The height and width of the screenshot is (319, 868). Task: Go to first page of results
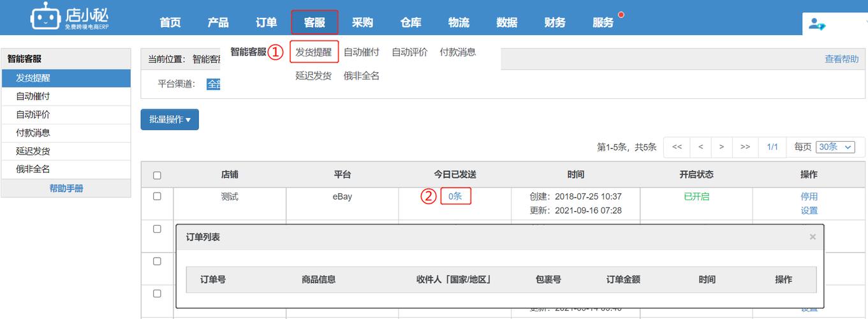click(x=677, y=147)
